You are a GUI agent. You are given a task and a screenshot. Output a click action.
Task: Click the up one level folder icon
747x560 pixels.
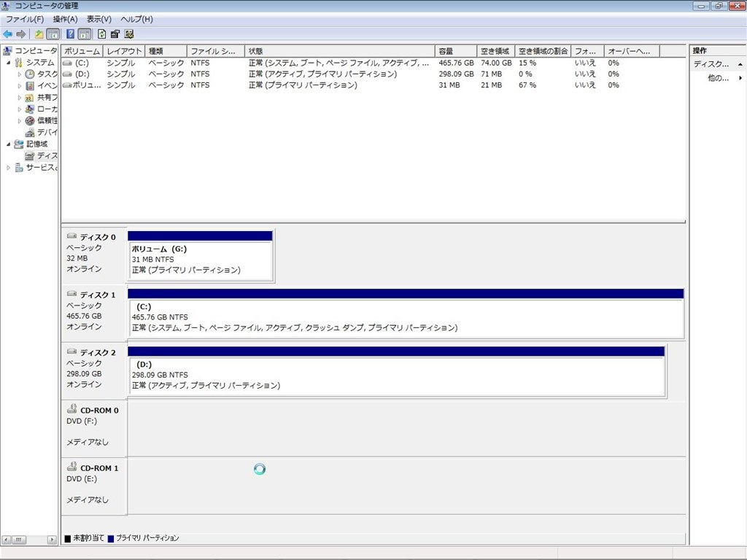coord(39,34)
